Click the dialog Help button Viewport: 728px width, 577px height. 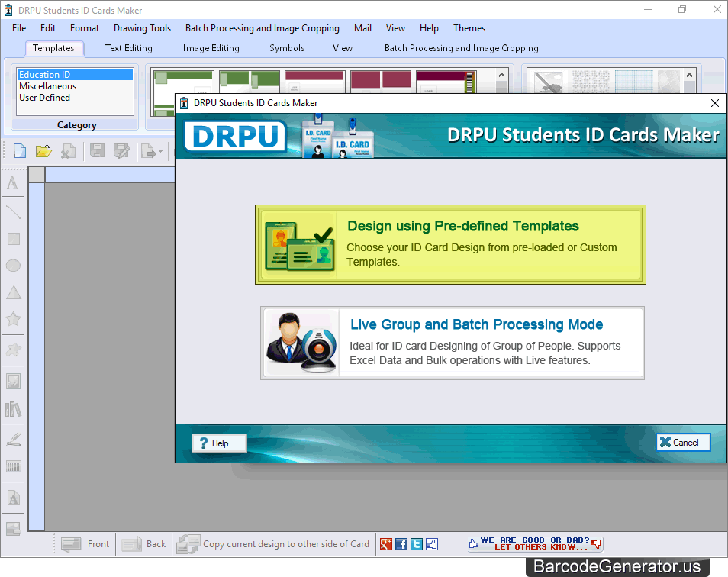[x=219, y=443]
